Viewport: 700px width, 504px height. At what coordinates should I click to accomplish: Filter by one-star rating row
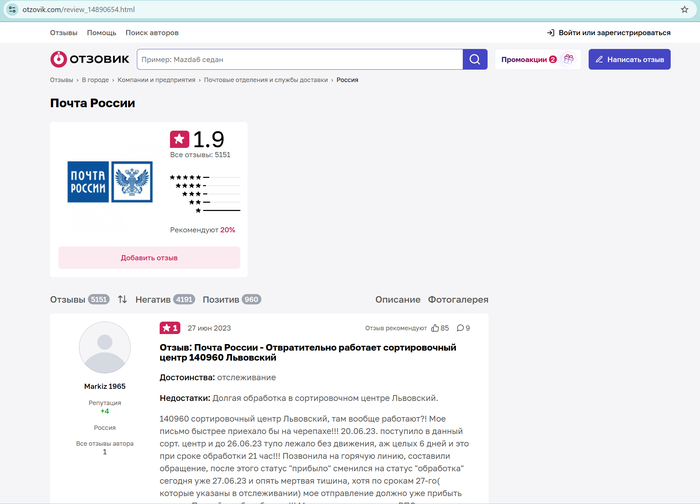click(x=217, y=210)
